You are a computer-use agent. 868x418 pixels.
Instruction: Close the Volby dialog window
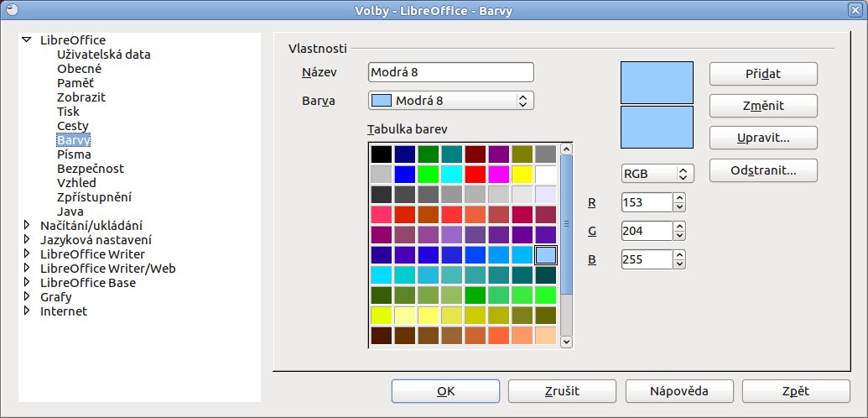tap(857, 9)
